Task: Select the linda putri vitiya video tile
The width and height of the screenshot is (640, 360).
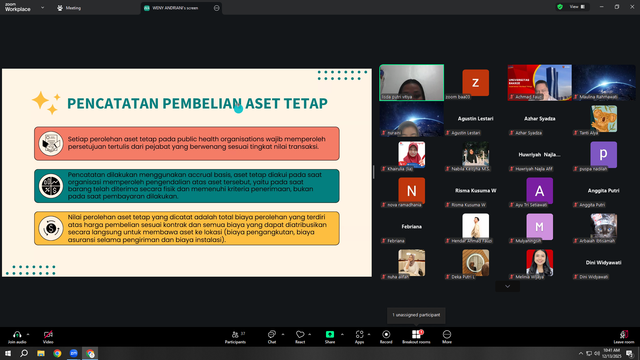Action: 411,82
